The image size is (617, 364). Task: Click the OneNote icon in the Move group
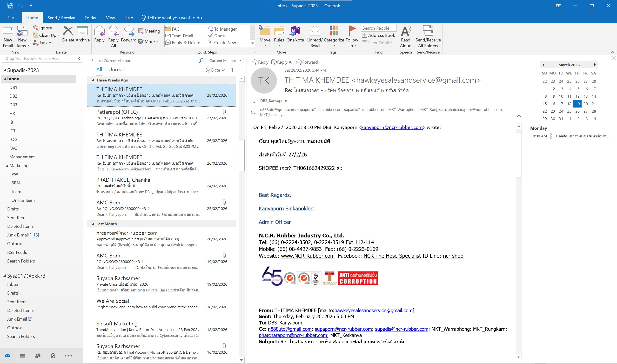(x=295, y=31)
